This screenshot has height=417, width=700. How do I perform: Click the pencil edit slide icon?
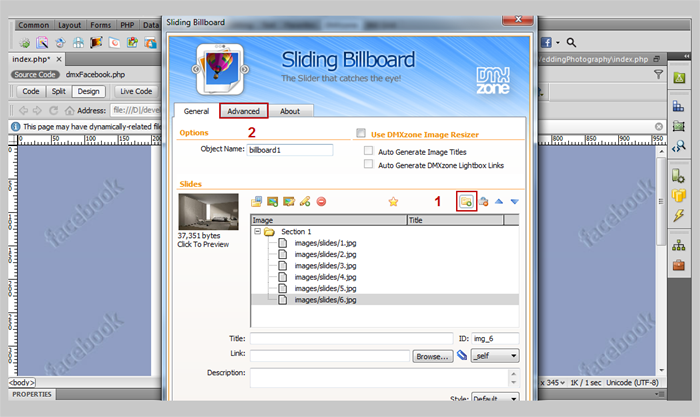click(305, 202)
